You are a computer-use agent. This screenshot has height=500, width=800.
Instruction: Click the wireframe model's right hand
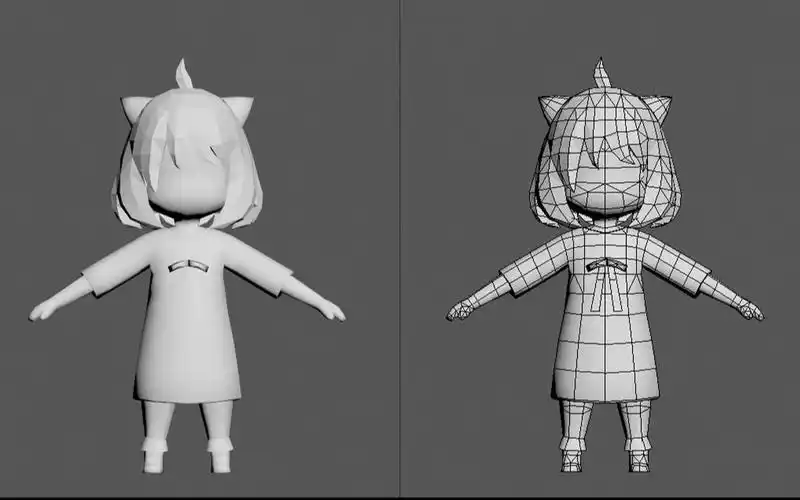749,311
